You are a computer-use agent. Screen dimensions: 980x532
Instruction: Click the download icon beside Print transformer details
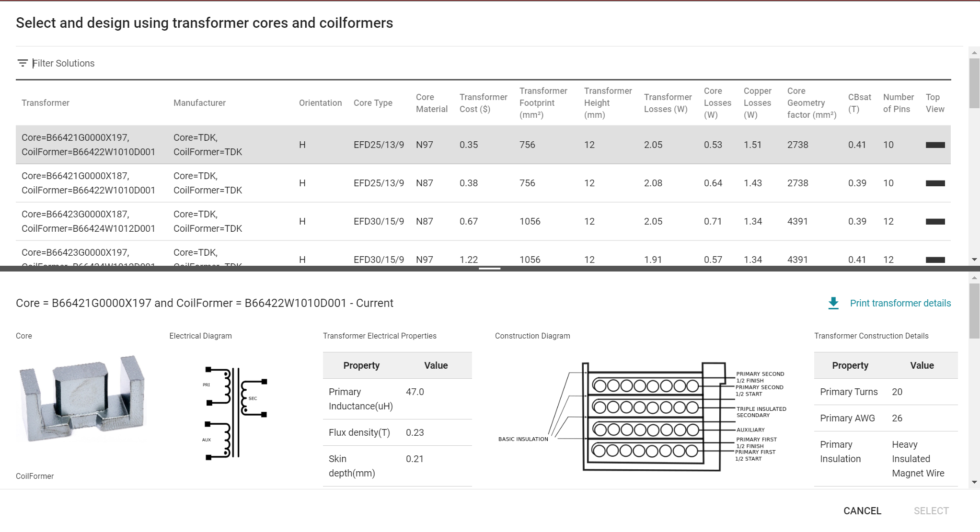[833, 303]
